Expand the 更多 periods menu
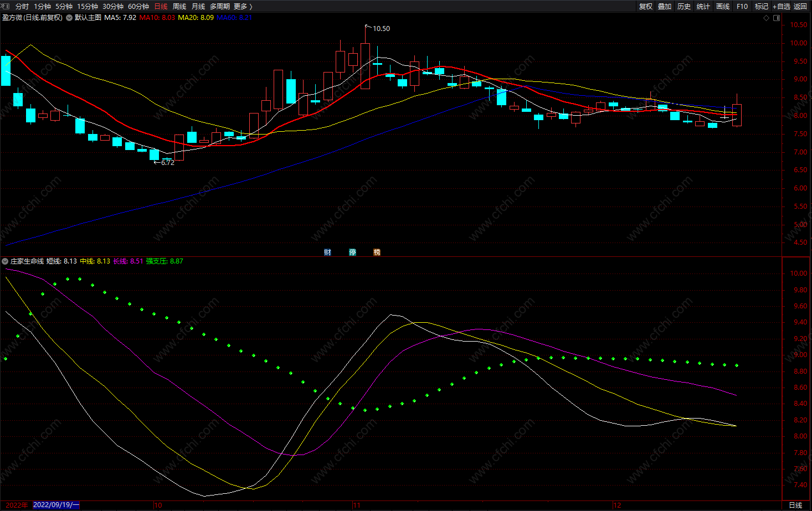812x511 pixels. pos(243,7)
